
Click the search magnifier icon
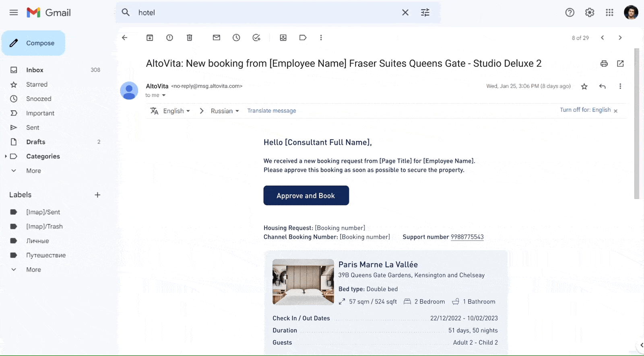[x=126, y=12]
